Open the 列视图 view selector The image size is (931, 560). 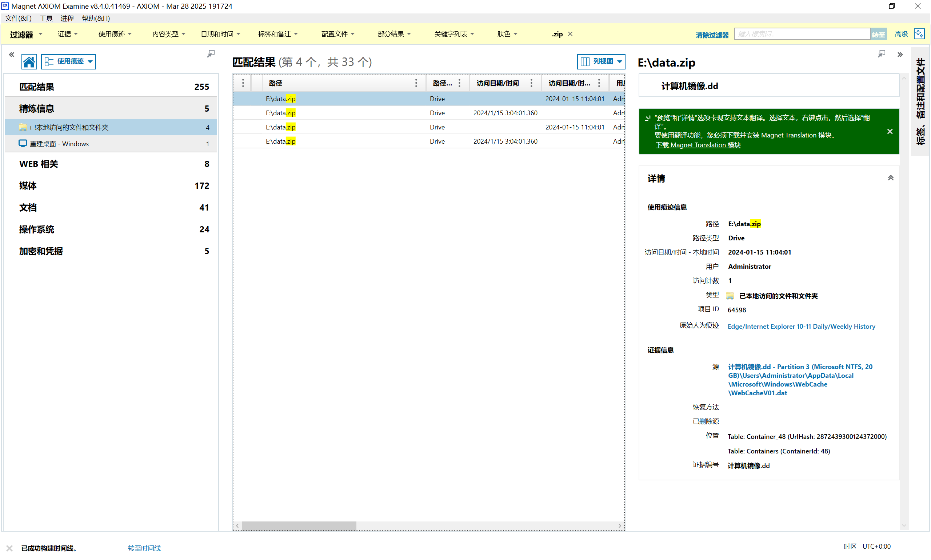coord(601,61)
